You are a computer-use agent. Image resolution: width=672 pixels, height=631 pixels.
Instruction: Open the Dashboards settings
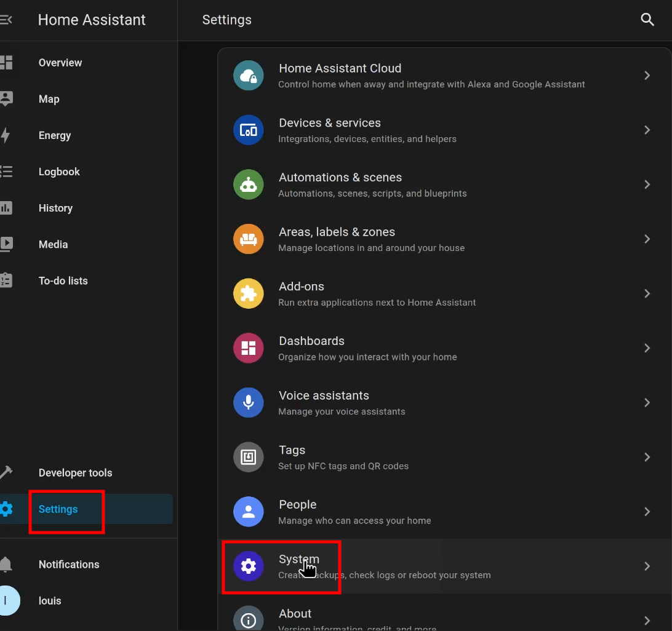click(x=444, y=348)
